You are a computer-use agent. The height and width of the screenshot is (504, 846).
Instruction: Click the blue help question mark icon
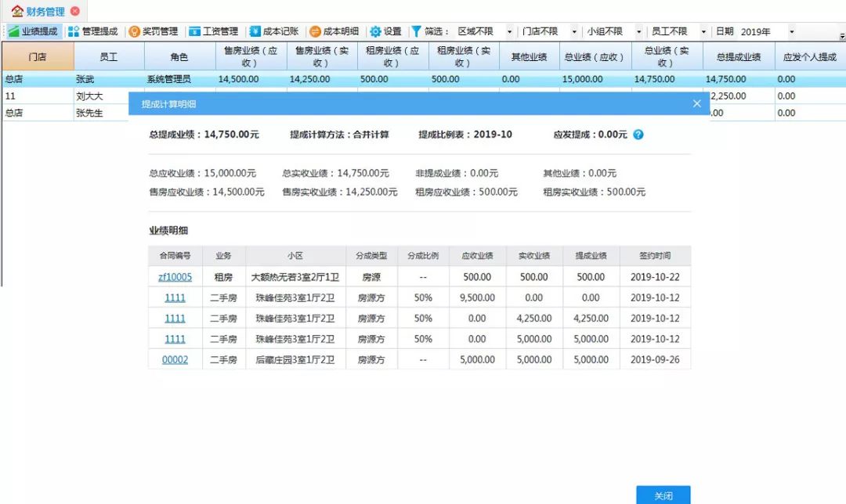(x=638, y=135)
